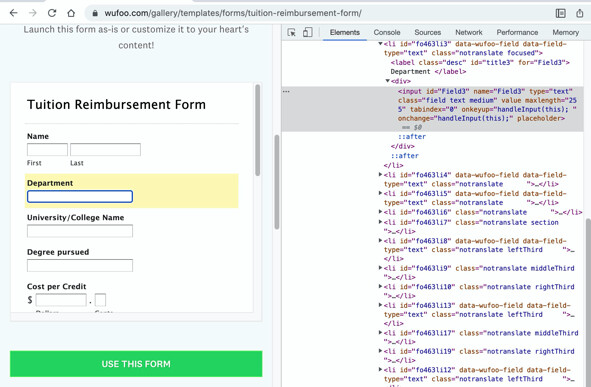
Task: Click the First name input field
Action: [47, 150]
